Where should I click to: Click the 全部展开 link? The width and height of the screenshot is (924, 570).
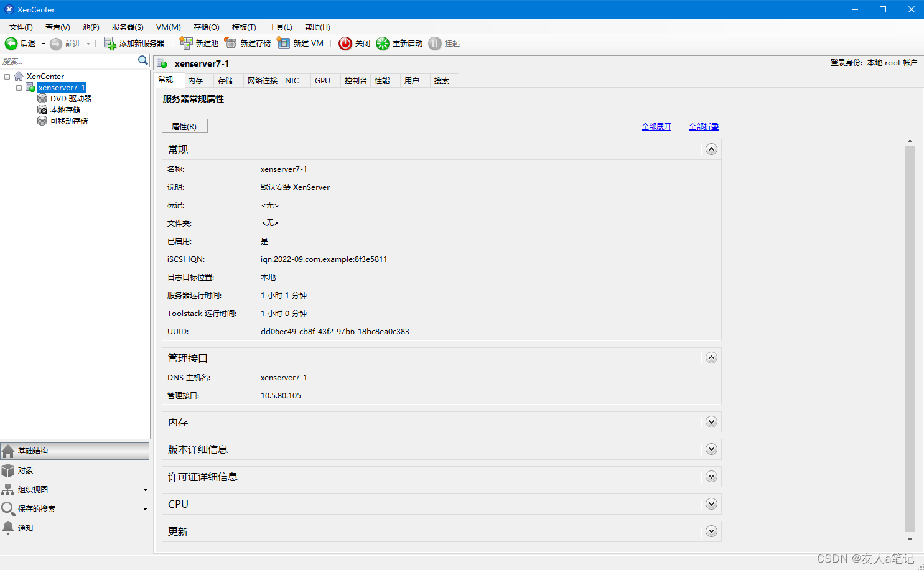(656, 127)
